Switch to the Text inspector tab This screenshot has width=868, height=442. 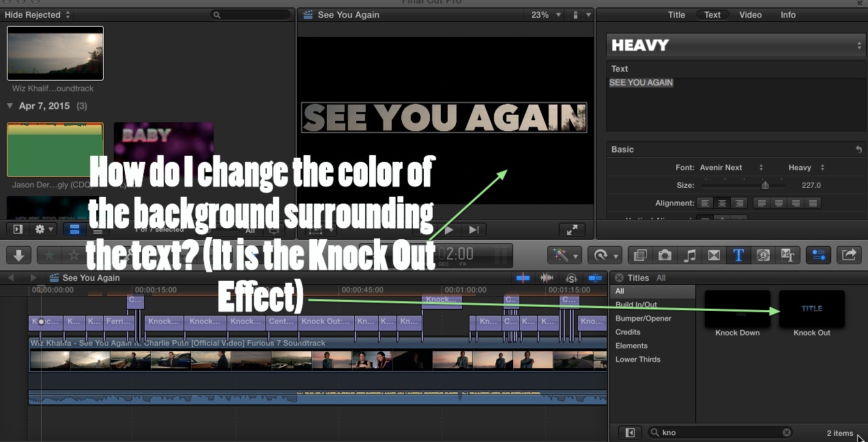click(x=712, y=14)
